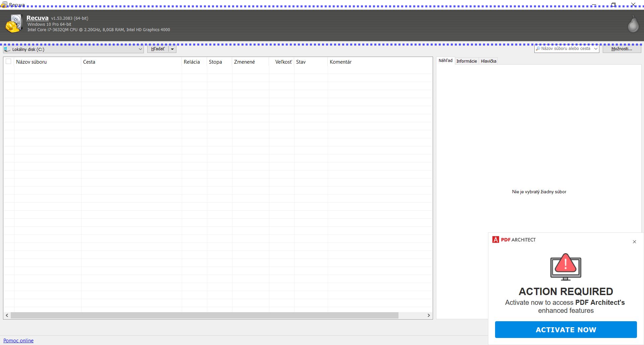Sort by Relácia column header
This screenshot has height=345, width=644.
(194, 62)
